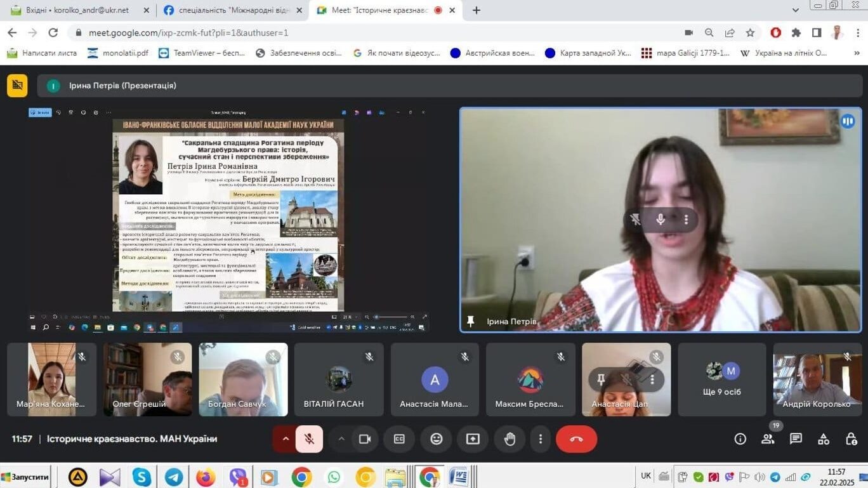The width and height of the screenshot is (868, 488).
Task: Expand video settings arrow beside camera
Action: point(341,439)
